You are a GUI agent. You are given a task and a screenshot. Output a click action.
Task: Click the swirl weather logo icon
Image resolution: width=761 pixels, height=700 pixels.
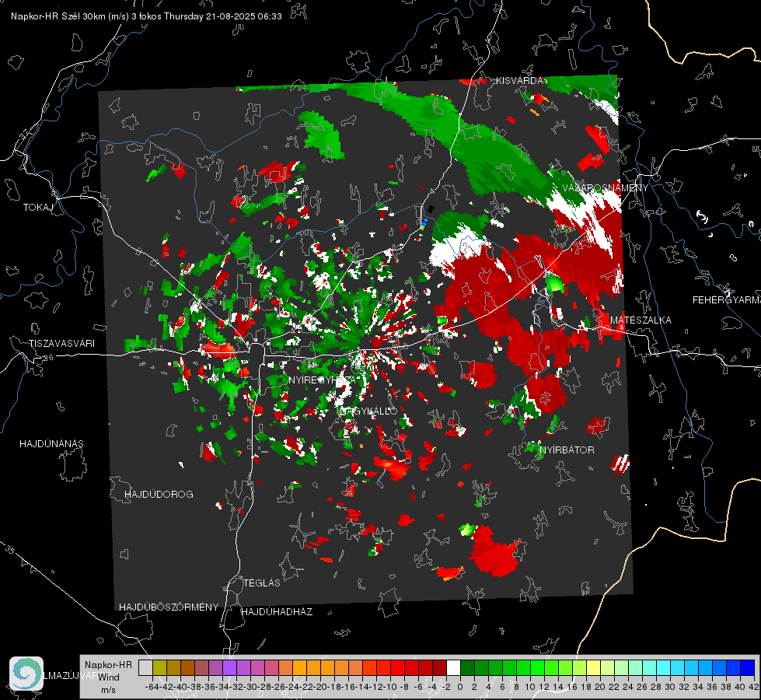[26, 674]
